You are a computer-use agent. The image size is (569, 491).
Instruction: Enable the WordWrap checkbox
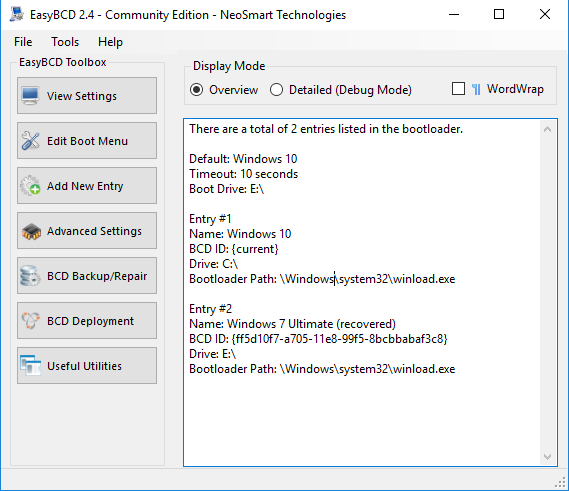(458, 89)
